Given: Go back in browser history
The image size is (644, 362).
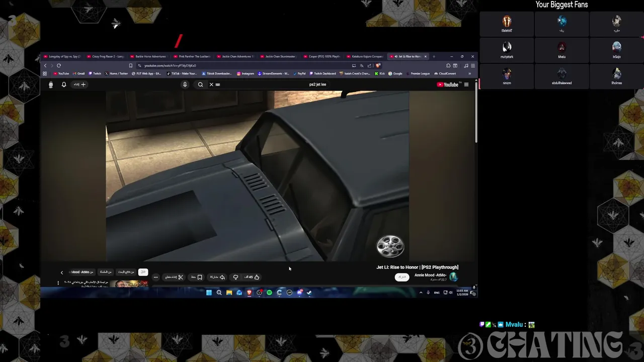Looking at the screenshot, I should click(x=45, y=65).
